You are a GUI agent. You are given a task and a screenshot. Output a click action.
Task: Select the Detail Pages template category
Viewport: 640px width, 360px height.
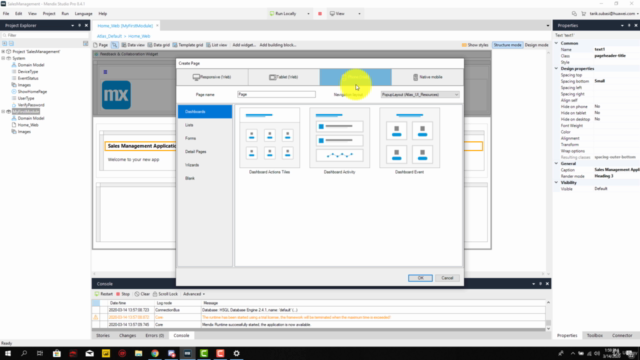(205, 151)
